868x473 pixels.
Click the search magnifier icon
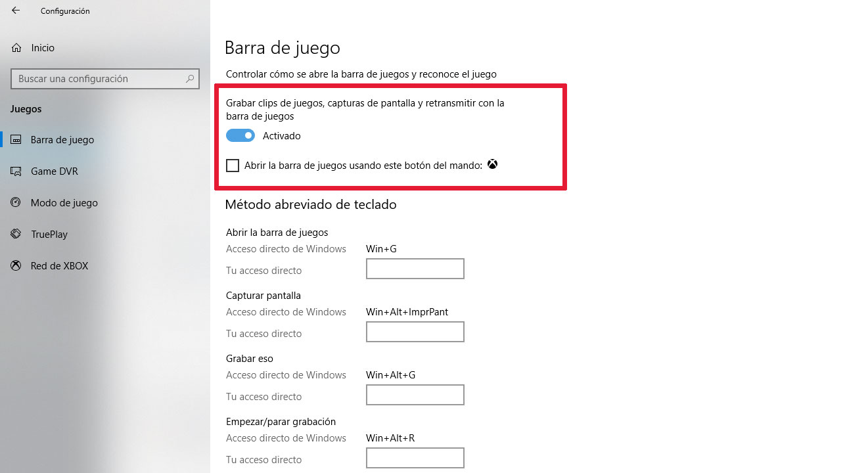(x=190, y=79)
